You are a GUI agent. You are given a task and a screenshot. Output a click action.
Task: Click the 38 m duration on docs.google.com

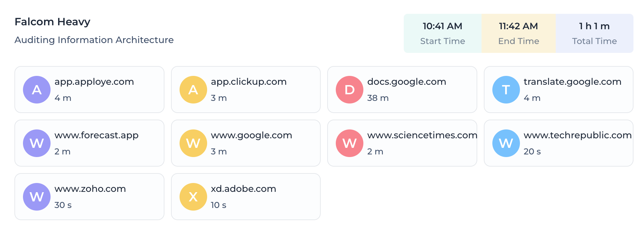[x=378, y=98]
